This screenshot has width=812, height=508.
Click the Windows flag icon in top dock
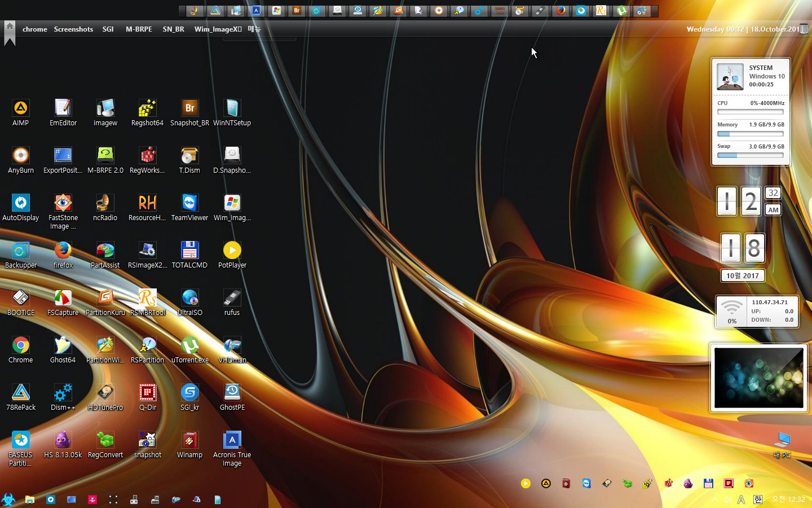coord(276,10)
